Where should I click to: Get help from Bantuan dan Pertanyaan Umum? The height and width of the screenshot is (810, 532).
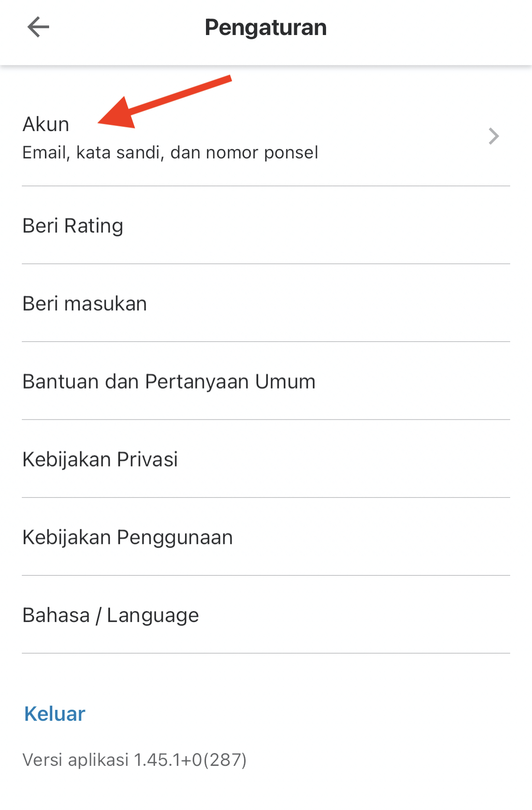[x=169, y=381]
